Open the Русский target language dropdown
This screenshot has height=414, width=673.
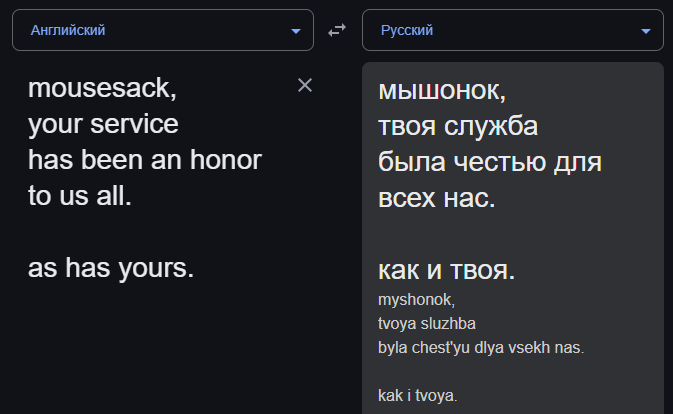(512, 30)
